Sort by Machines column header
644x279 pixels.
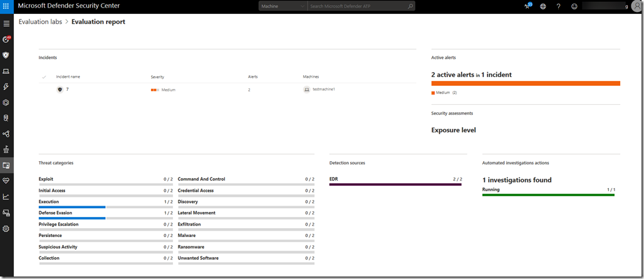[x=311, y=77]
